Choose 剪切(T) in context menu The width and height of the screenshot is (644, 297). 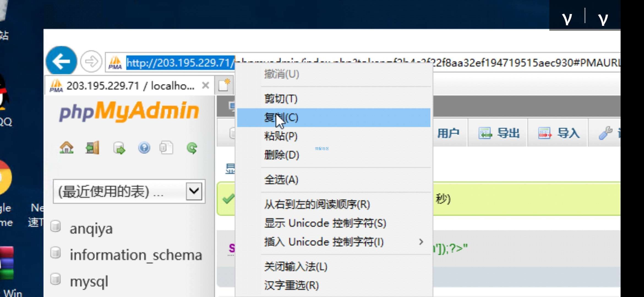coord(334,99)
